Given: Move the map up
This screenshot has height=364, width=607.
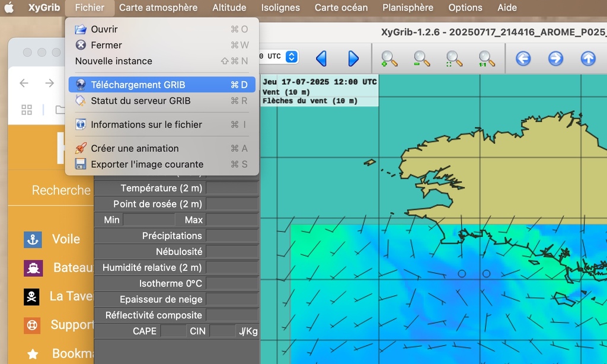Looking at the screenshot, I should [588, 59].
